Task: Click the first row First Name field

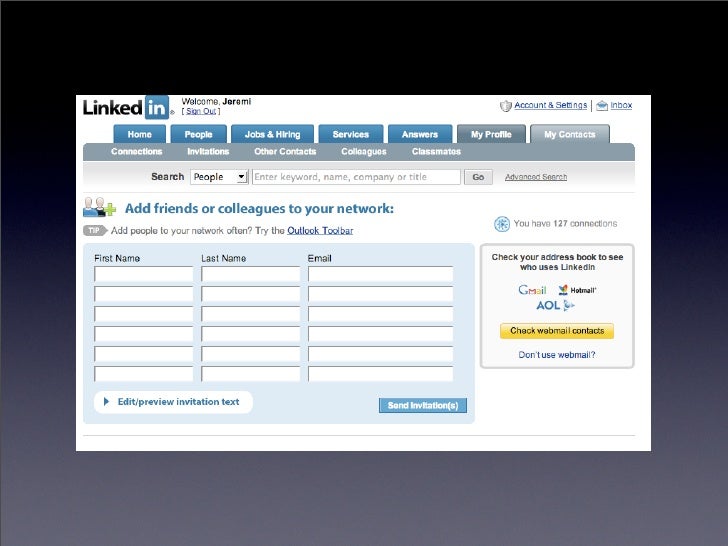Action: pyautogui.click(x=143, y=274)
